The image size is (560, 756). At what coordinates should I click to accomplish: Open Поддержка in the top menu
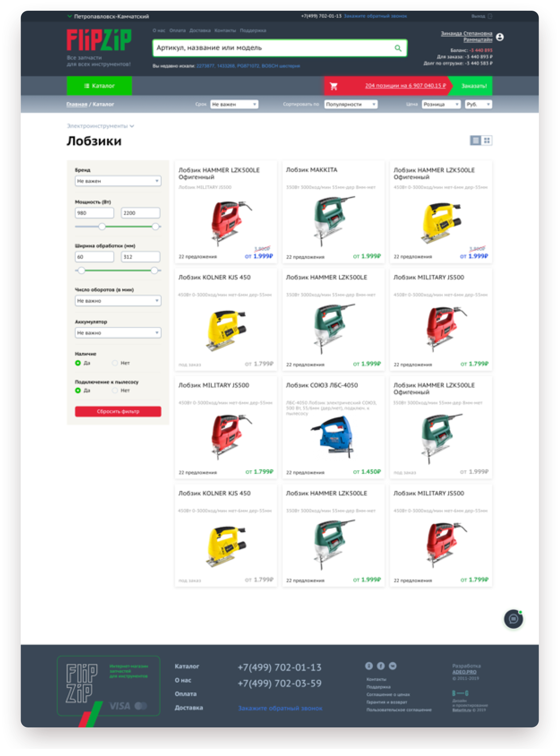click(x=253, y=31)
